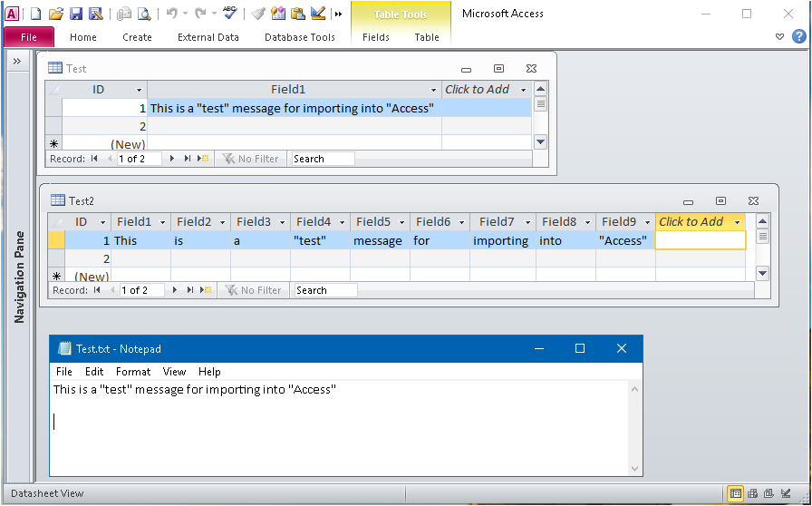The image size is (812, 506).
Task: Expand the Navigation Pane shutter
Action: 16,61
